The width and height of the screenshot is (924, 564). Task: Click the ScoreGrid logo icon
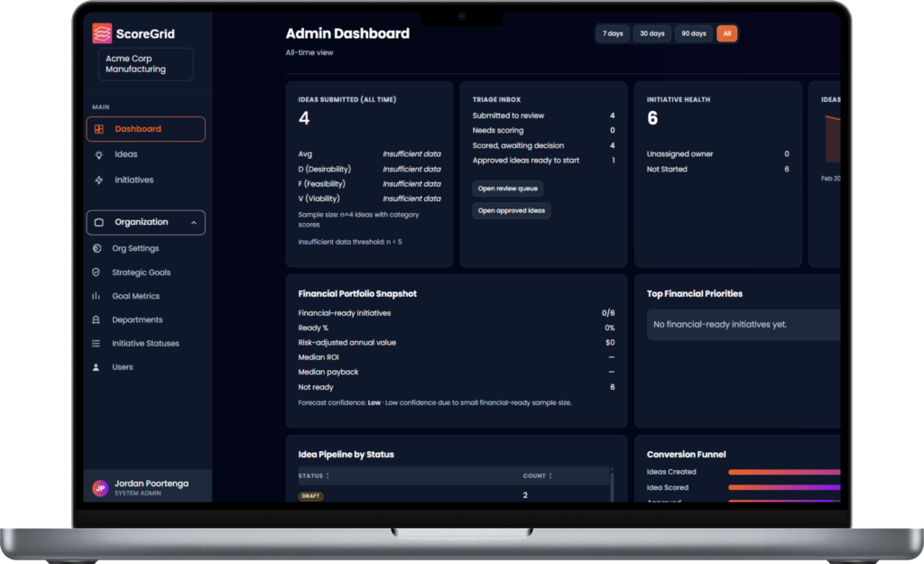coord(102,34)
